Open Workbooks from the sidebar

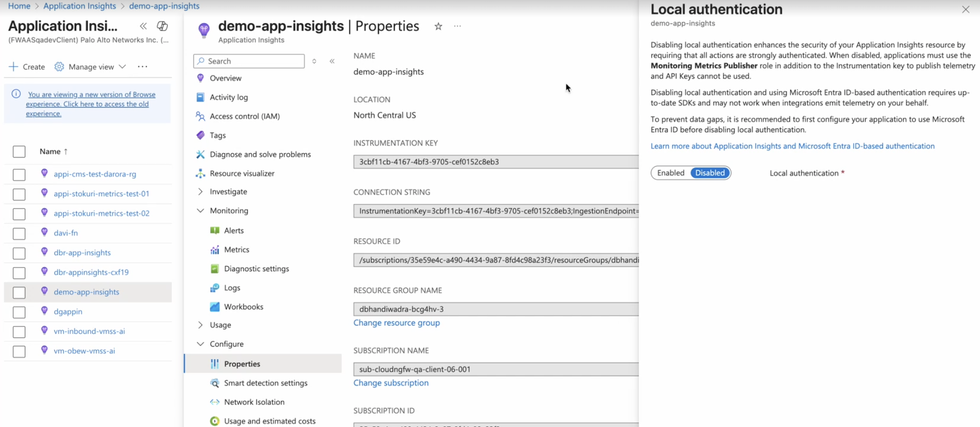point(243,307)
